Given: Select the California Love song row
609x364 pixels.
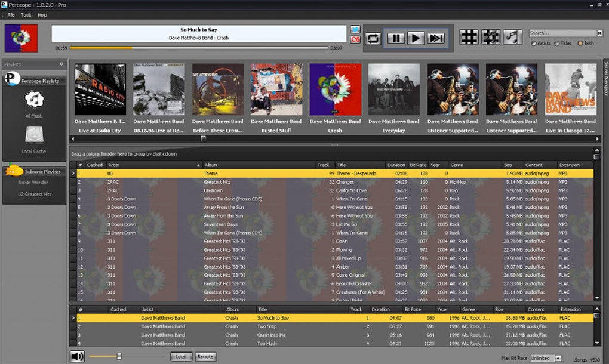Looking at the screenshot, I should point(335,190).
